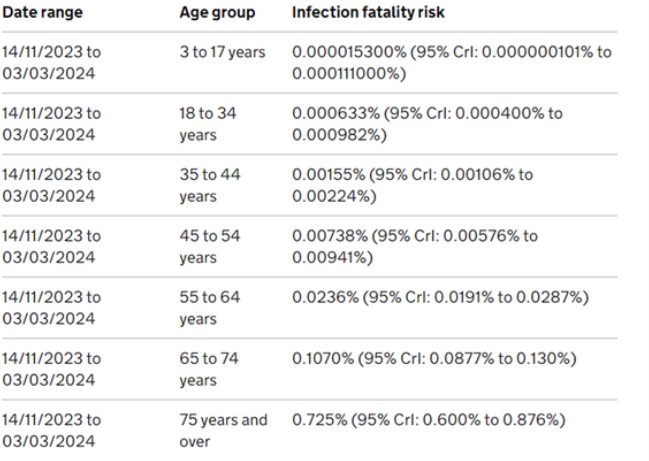Click the date range beside "45 to 54 years"
The height and width of the screenshot is (461, 649).
coord(51,246)
